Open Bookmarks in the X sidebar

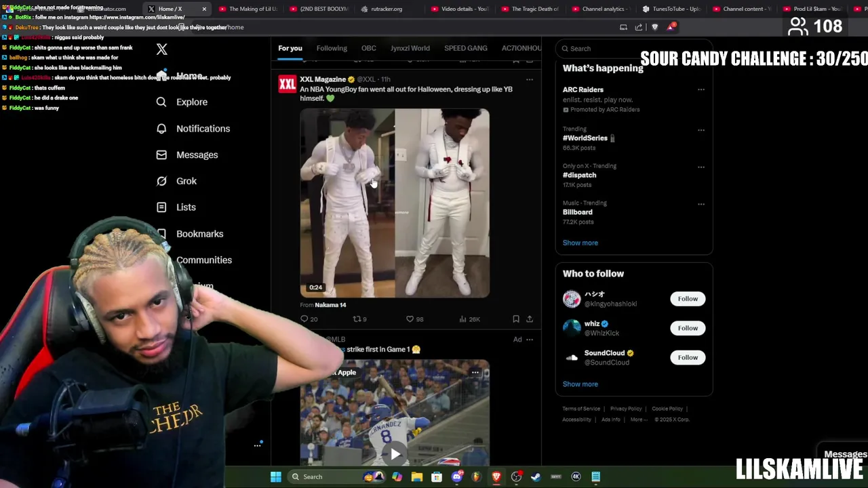tap(190, 234)
